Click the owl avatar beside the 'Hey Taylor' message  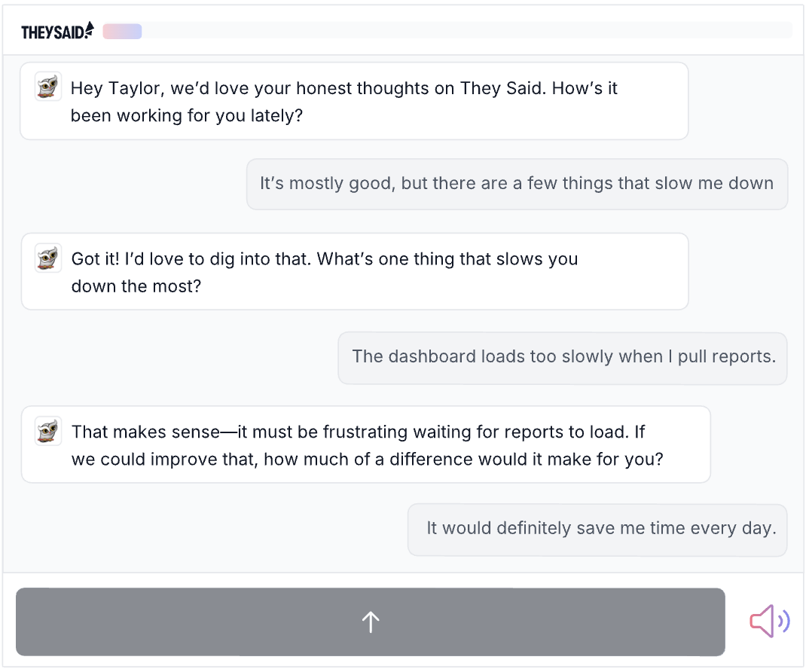pos(48,87)
